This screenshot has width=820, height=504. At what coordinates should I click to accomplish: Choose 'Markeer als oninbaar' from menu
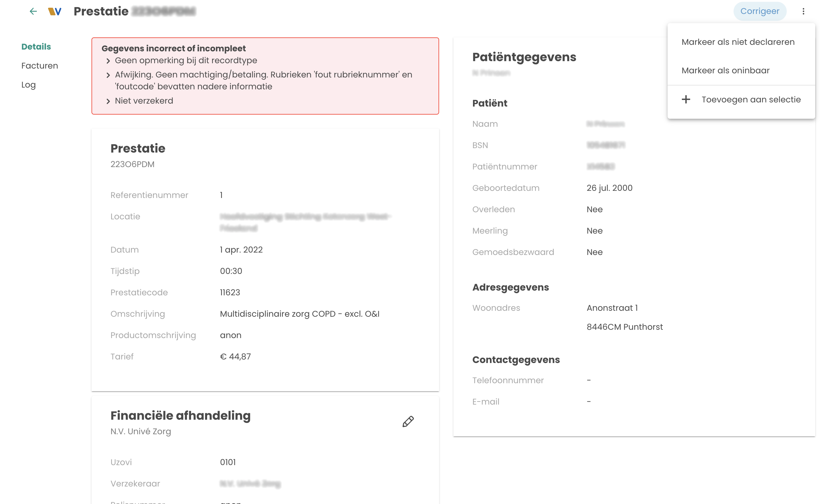(x=725, y=70)
